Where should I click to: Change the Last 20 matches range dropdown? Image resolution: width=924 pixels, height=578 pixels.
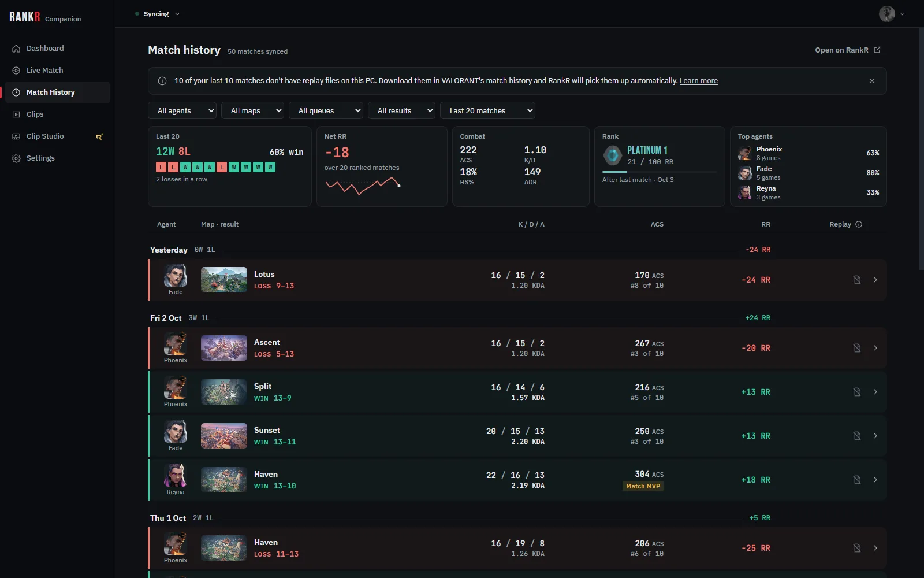tap(487, 110)
